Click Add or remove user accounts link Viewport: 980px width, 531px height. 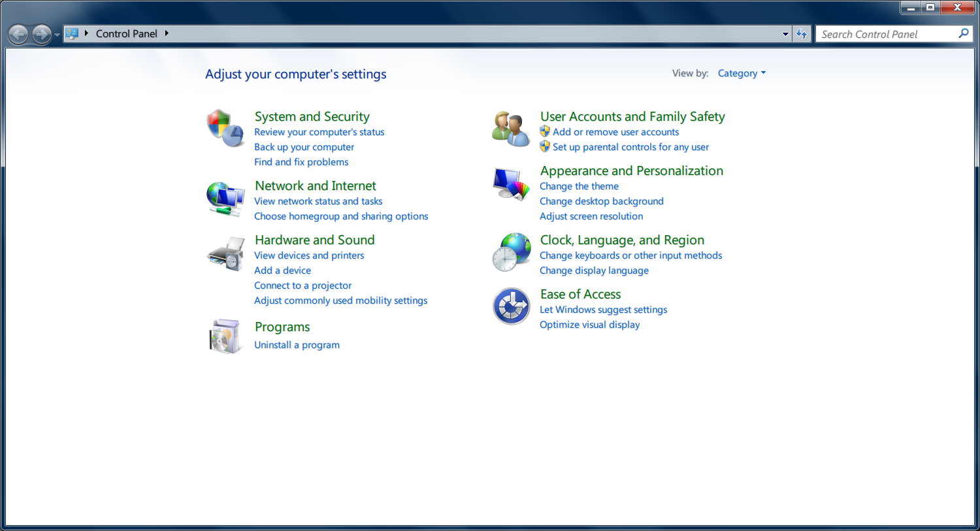point(615,132)
